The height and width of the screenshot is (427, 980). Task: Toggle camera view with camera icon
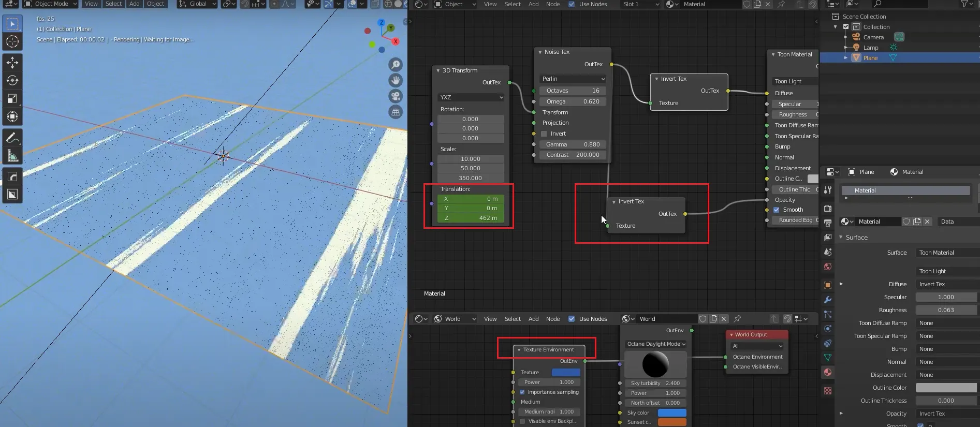click(396, 96)
